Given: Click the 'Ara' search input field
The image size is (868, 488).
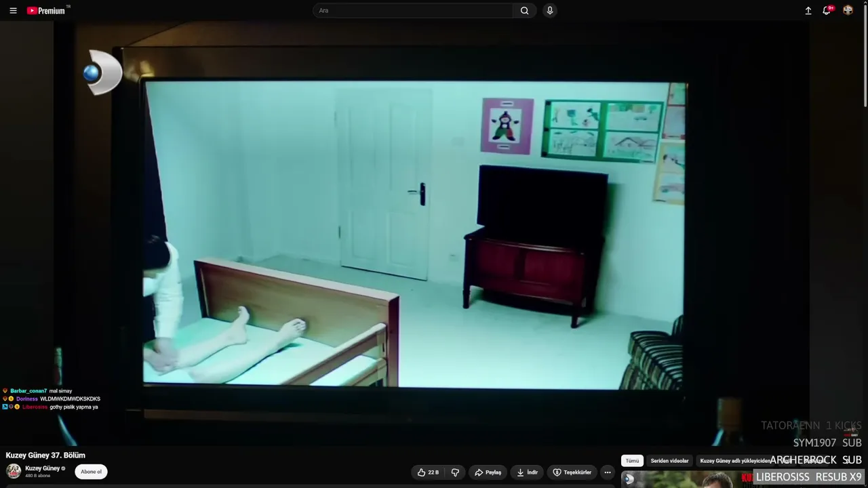Looking at the screenshot, I should tap(413, 11).
